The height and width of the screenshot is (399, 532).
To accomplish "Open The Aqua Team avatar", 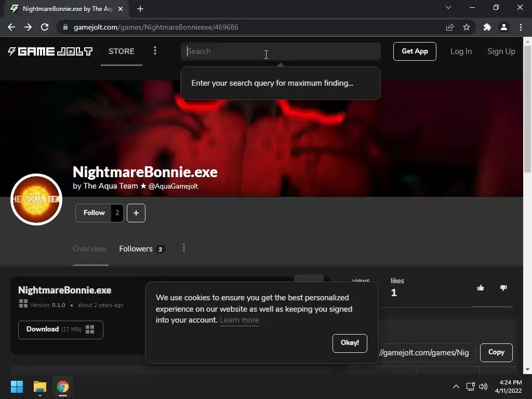I will pyautogui.click(x=36, y=199).
